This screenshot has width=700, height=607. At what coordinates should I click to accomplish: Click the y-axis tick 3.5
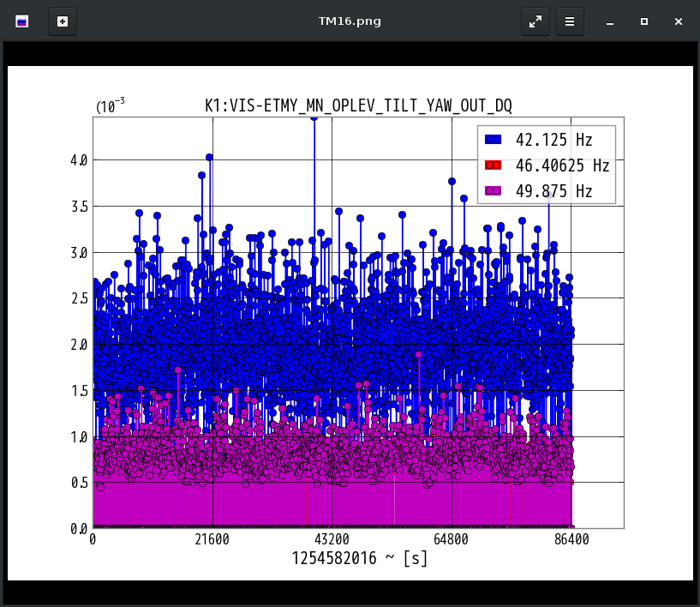(79, 207)
